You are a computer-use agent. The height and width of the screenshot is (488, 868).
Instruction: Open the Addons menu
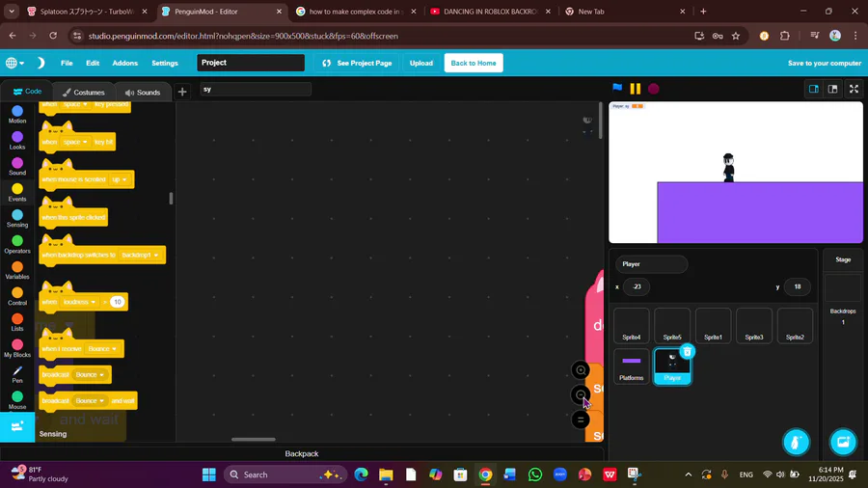(x=125, y=63)
